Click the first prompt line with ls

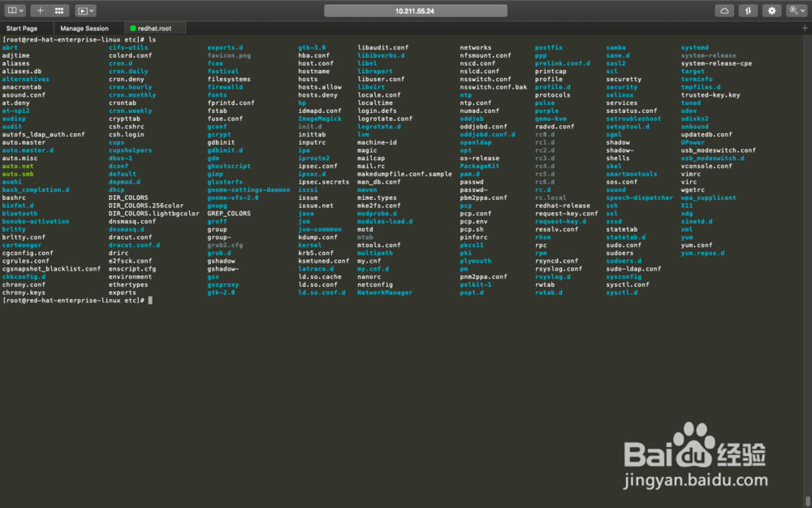[x=80, y=39]
